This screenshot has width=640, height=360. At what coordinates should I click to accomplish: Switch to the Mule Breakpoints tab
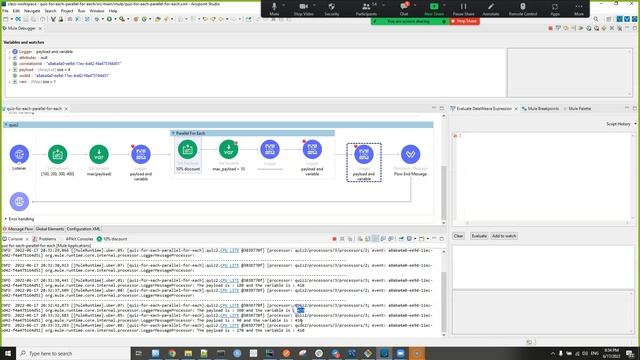540,109
